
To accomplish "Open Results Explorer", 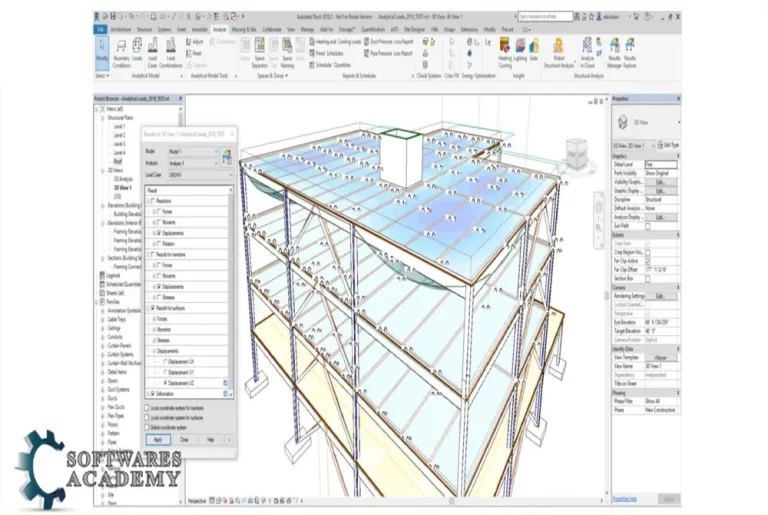I will 630,53.
